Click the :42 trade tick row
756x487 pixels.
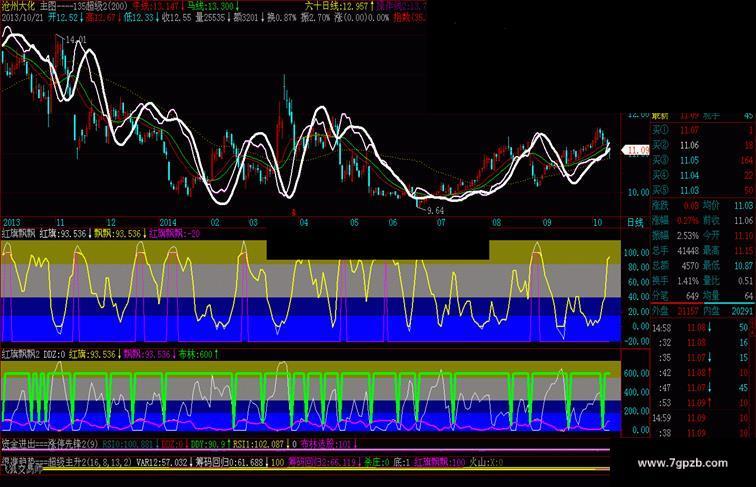coord(703,373)
